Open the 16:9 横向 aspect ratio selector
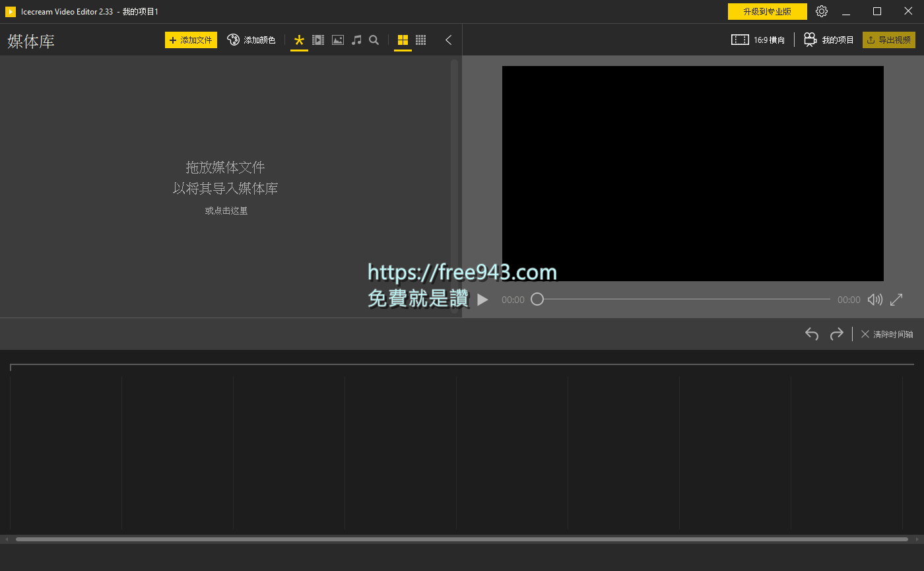Viewport: 924px width, 571px height. point(758,39)
